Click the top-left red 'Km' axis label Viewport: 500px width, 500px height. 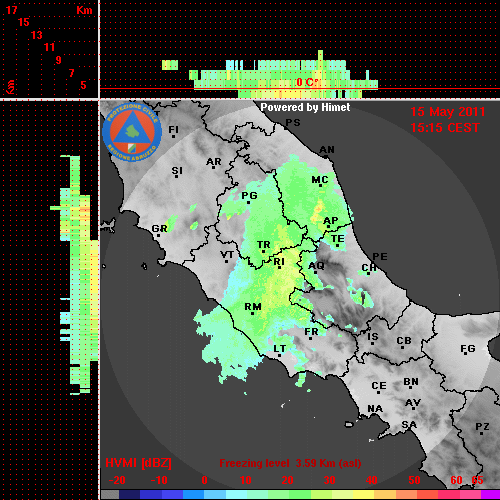84,10
